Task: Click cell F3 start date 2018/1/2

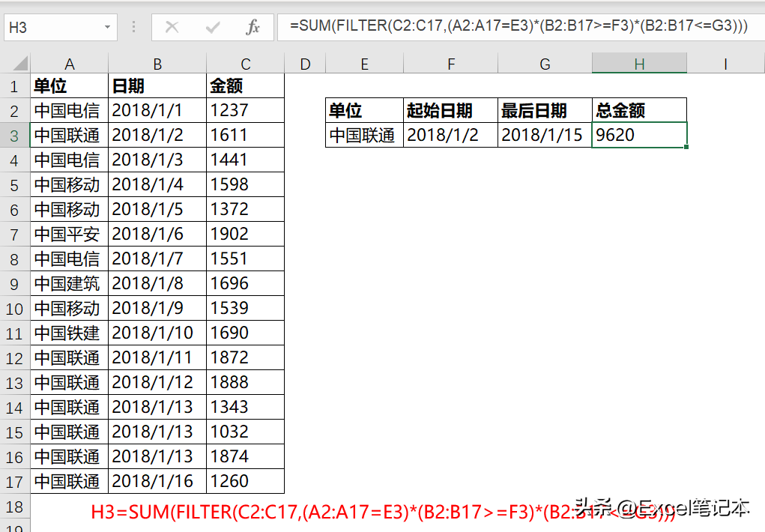Action: click(451, 135)
